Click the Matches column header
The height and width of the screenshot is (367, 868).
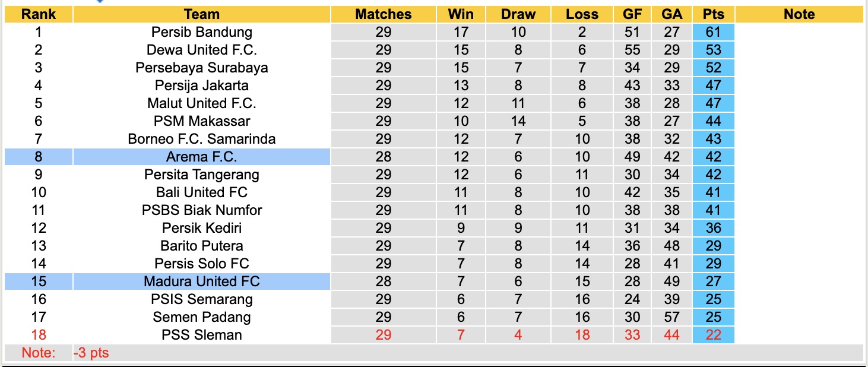tap(383, 14)
